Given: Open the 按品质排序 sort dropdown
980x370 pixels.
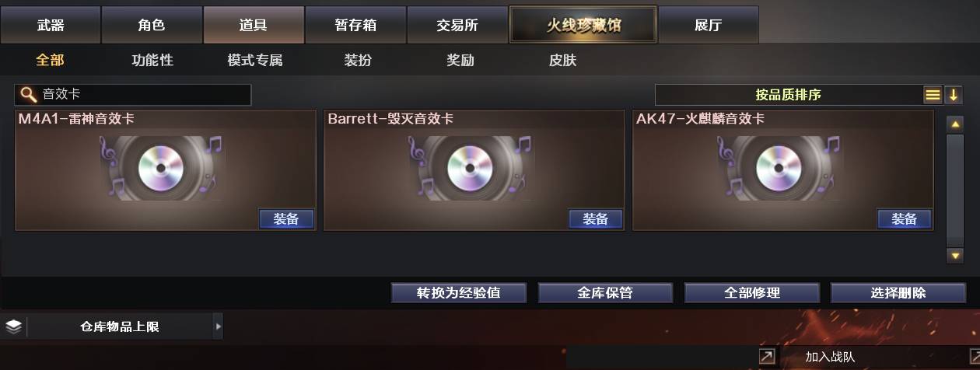Looking at the screenshot, I should click(x=788, y=95).
